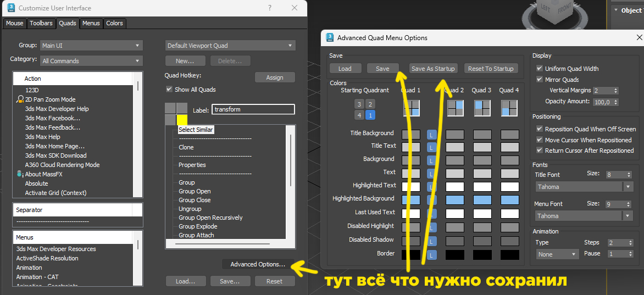Viewport: 644px width, 295px height.
Task: Toggle the L lock for Border row
Action: pos(432,255)
